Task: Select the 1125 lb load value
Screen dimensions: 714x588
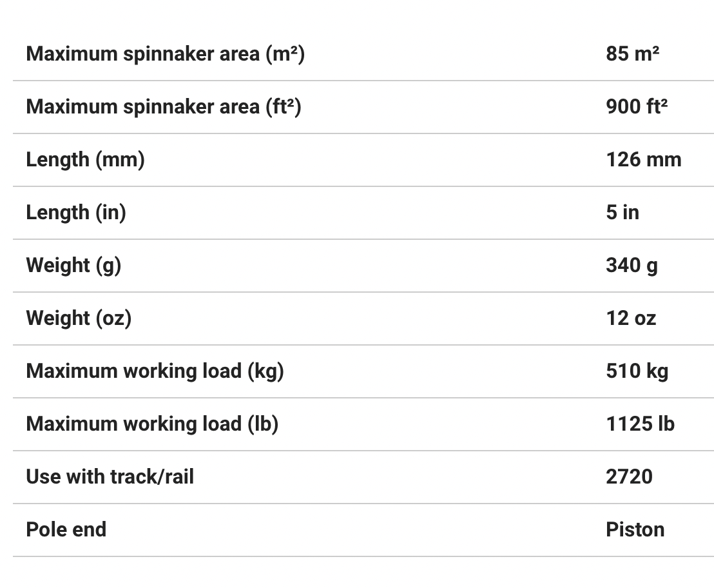Action: [640, 424]
